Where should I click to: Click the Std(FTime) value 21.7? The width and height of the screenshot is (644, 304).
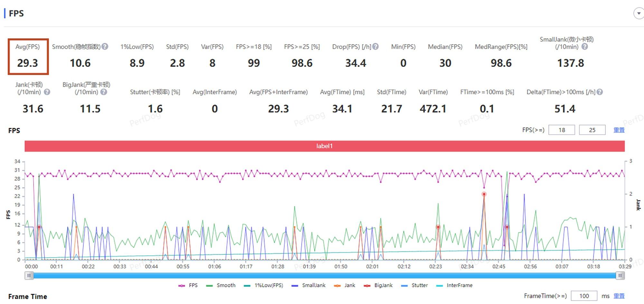click(x=392, y=109)
